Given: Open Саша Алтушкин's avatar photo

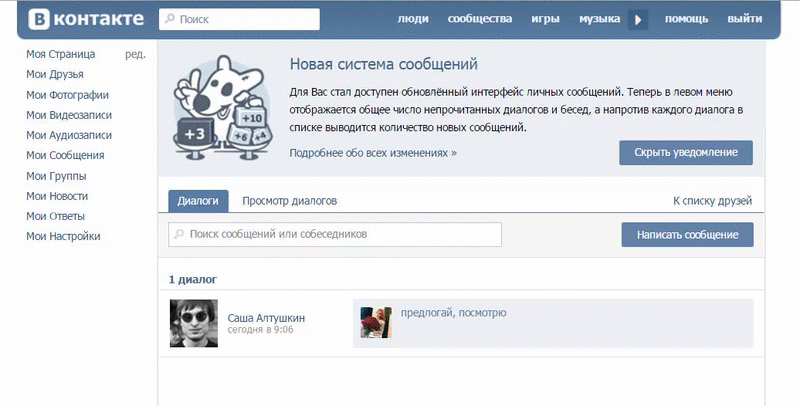Looking at the screenshot, I should [194, 323].
